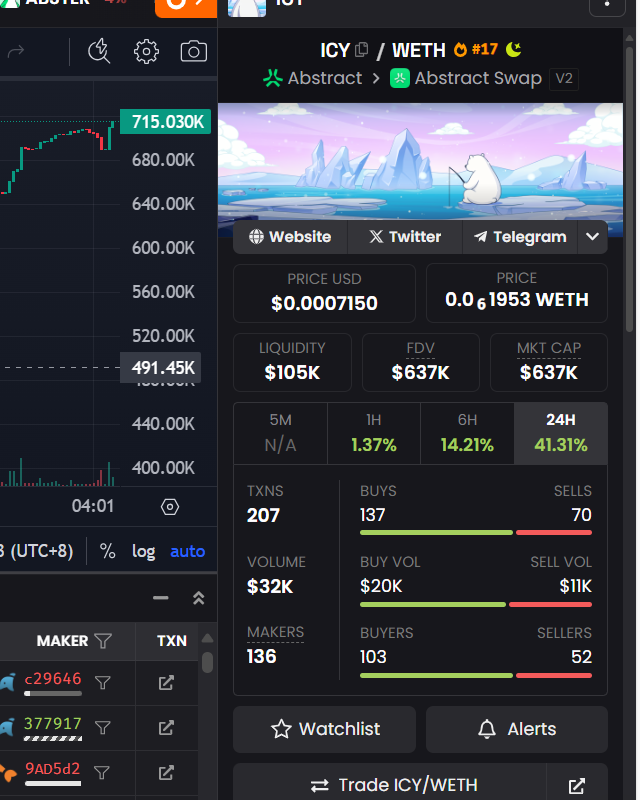Filter by maker 9AD5d2

click(x=102, y=772)
